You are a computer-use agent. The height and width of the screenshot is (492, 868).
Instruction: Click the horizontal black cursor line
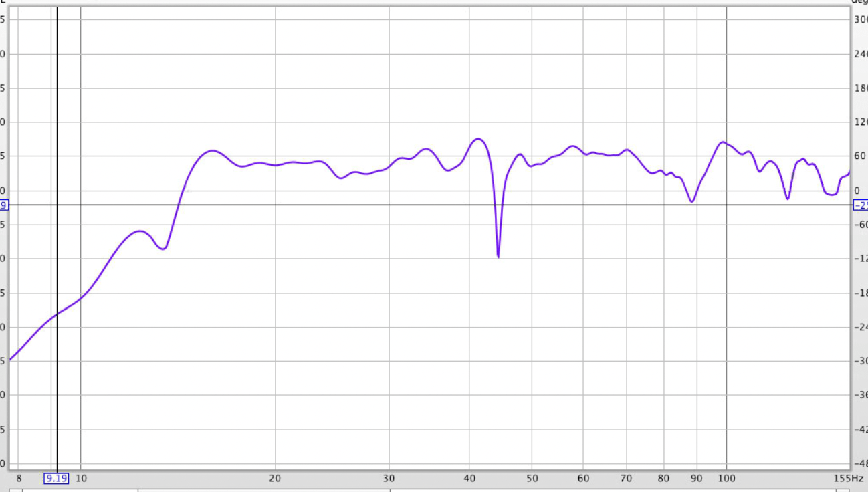[429, 205]
